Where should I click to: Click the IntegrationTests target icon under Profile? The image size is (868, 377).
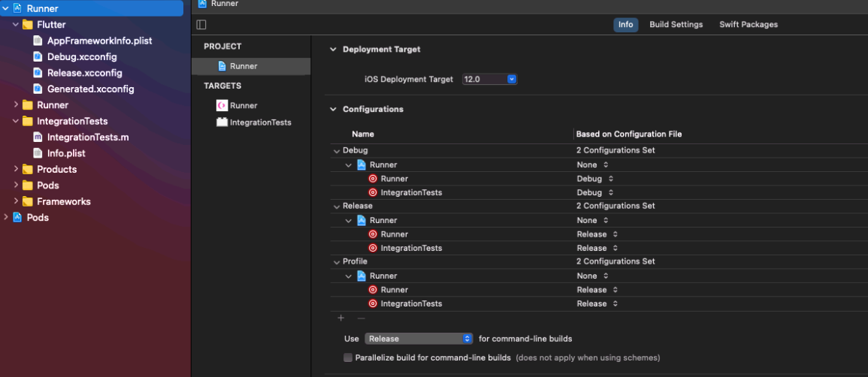tap(373, 303)
